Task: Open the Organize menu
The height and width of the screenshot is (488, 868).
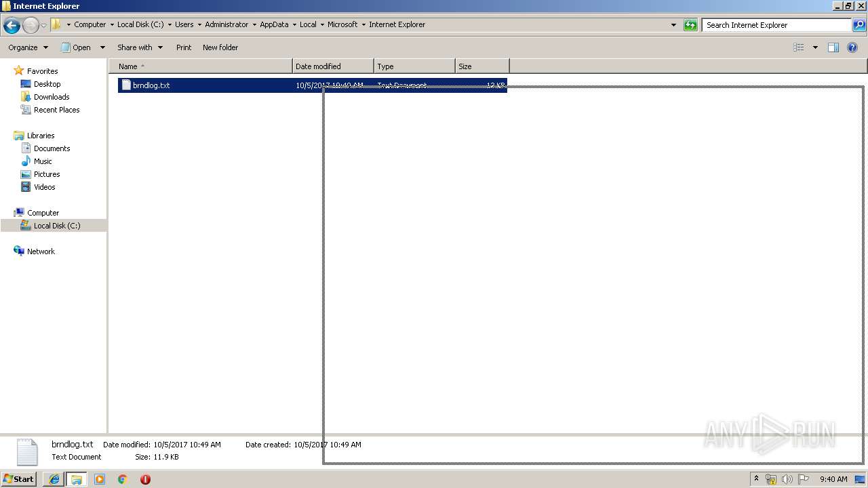Action: [28, 47]
